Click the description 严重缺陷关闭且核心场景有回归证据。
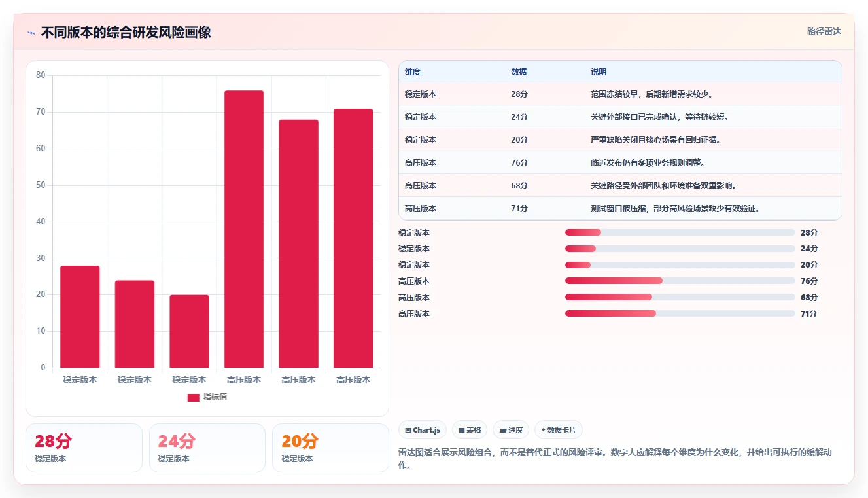 click(655, 140)
